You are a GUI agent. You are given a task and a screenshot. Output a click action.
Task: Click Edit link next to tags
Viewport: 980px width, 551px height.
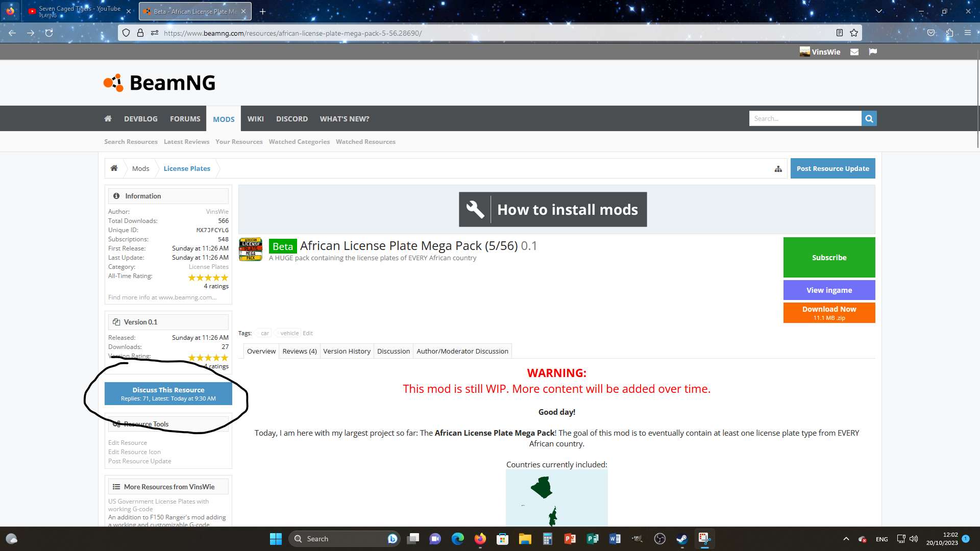(308, 333)
